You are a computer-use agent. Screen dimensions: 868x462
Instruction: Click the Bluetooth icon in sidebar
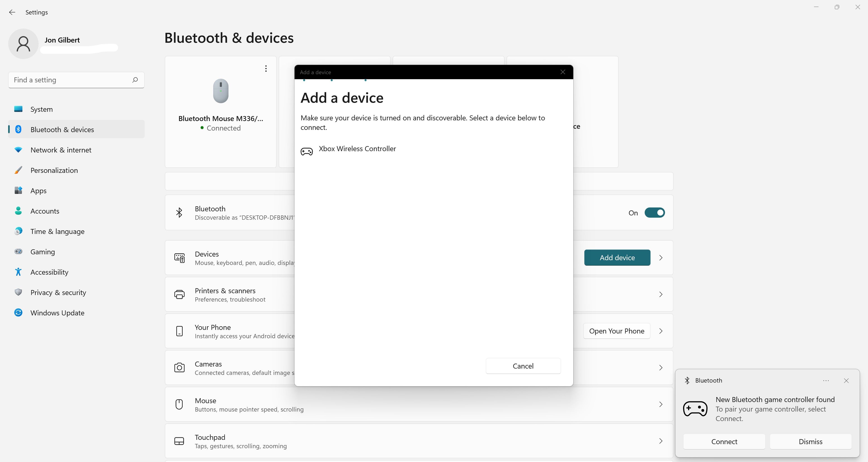coord(19,129)
